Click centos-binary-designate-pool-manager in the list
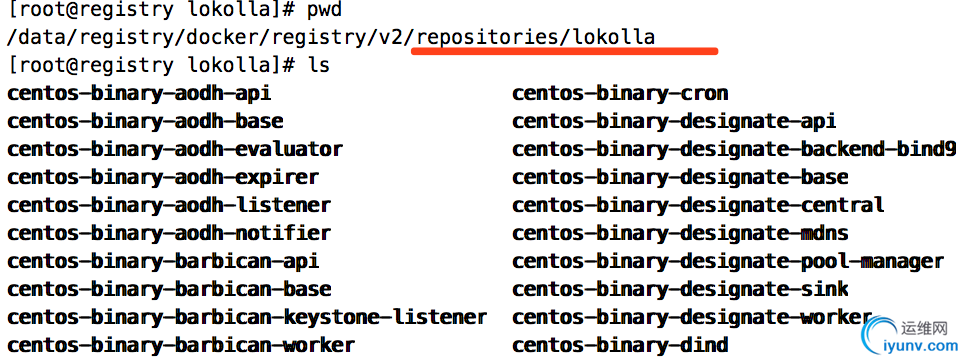964x362 pixels. click(x=728, y=261)
